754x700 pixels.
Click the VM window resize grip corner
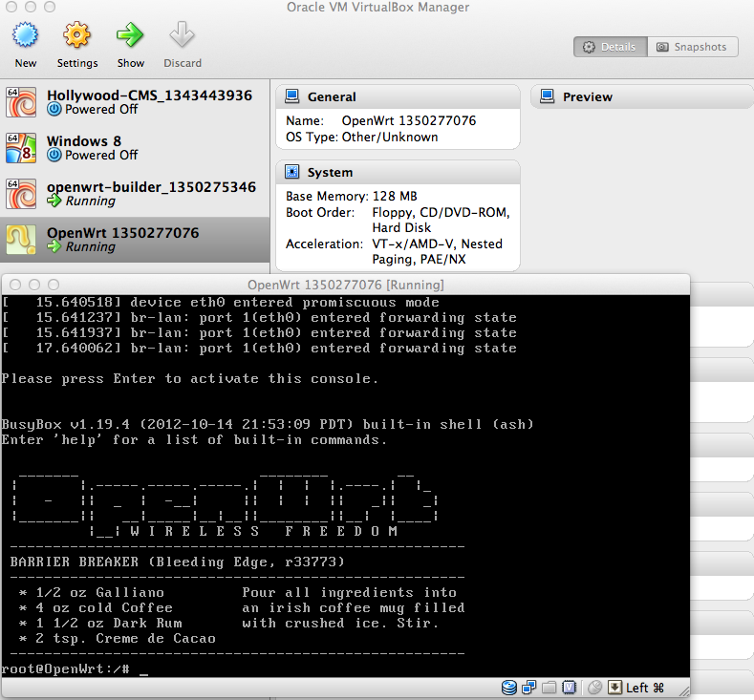(x=684, y=690)
